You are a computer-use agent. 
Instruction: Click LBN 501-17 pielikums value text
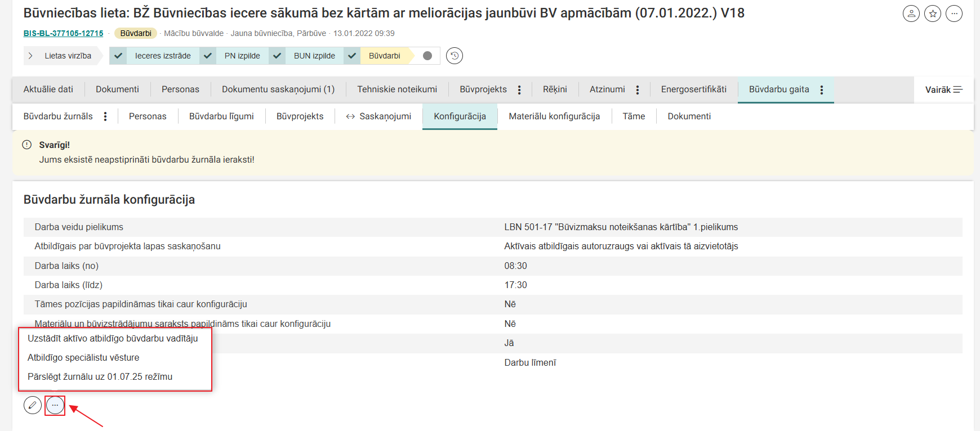(621, 227)
